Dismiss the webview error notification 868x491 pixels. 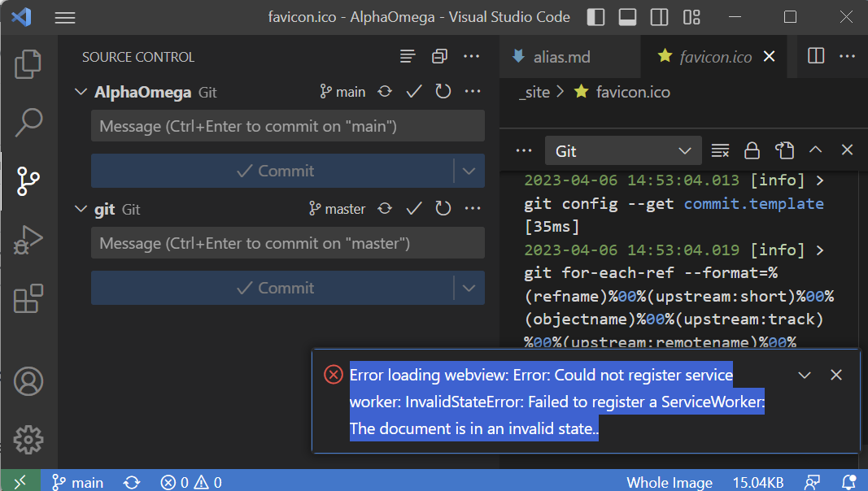click(836, 375)
